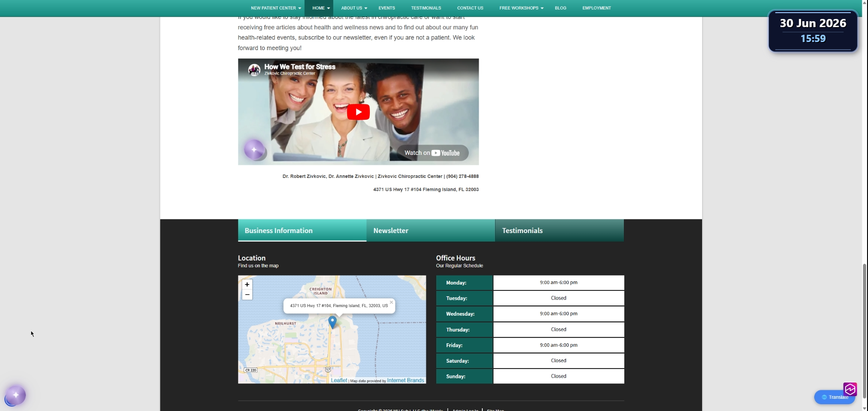Open the Employment page
This screenshot has height=411, width=868.
point(597,8)
